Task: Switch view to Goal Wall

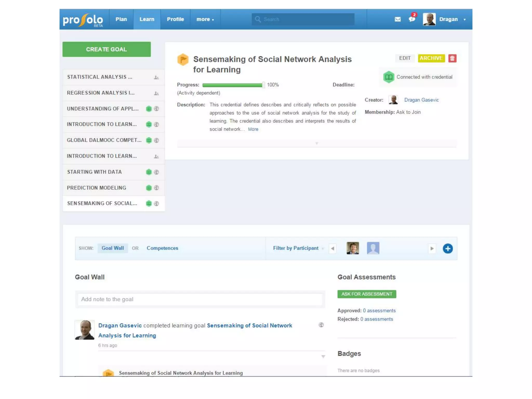Action: (112, 248)
